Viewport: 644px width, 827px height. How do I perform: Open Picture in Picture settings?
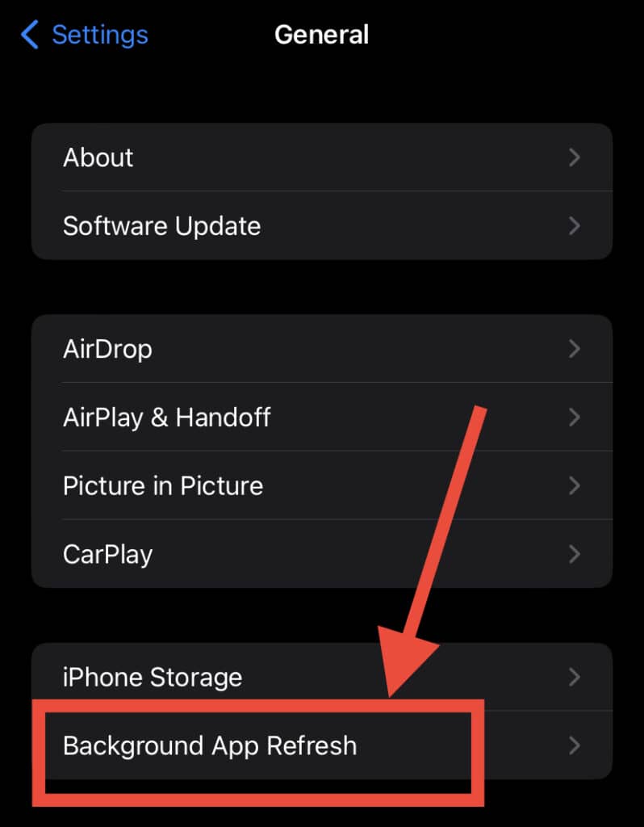[322, 485]
